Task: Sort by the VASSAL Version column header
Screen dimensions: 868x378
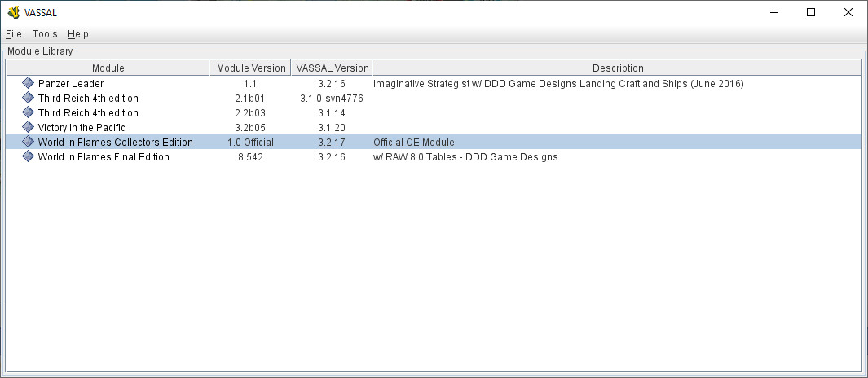Action: 333,68
